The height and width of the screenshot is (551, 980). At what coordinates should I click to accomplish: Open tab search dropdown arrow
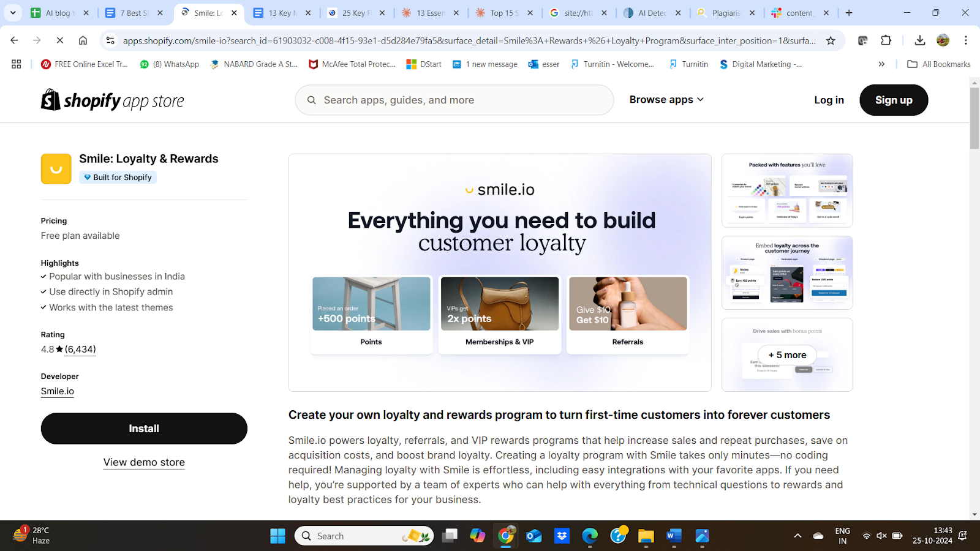pyautogui.click(x=13, y=13)
